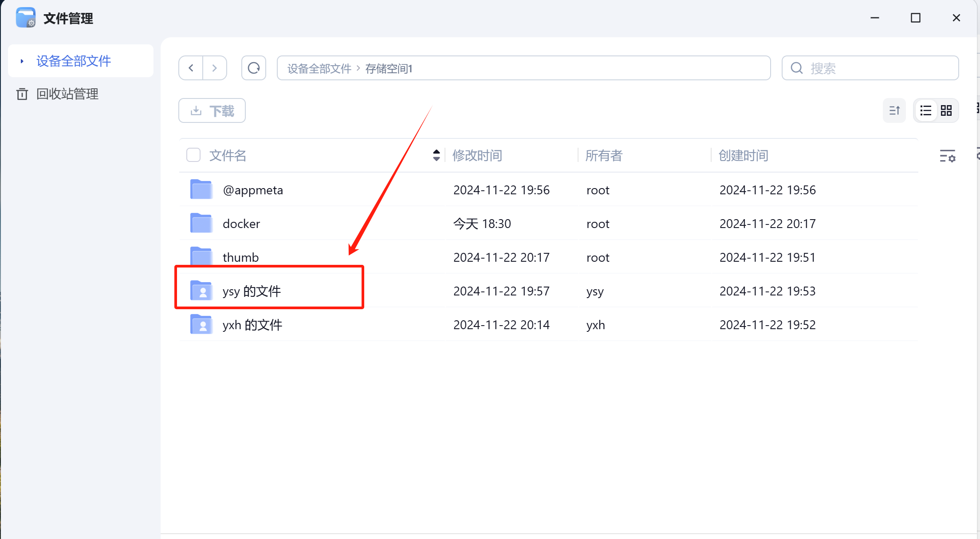This screenshot has width=980, height=539.
Task: Refresh the current folder listing
Action: point(254,68)
